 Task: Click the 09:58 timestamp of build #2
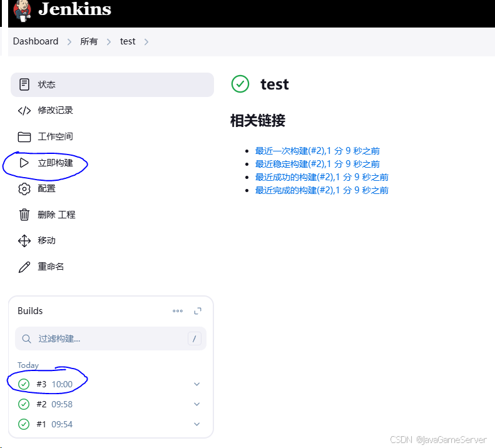point(62,404)
